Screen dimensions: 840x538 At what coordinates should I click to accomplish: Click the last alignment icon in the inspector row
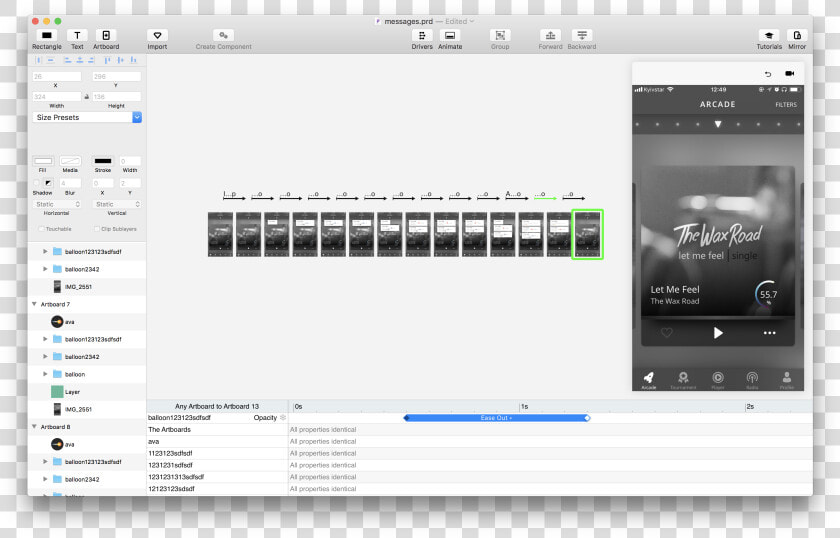133,60
